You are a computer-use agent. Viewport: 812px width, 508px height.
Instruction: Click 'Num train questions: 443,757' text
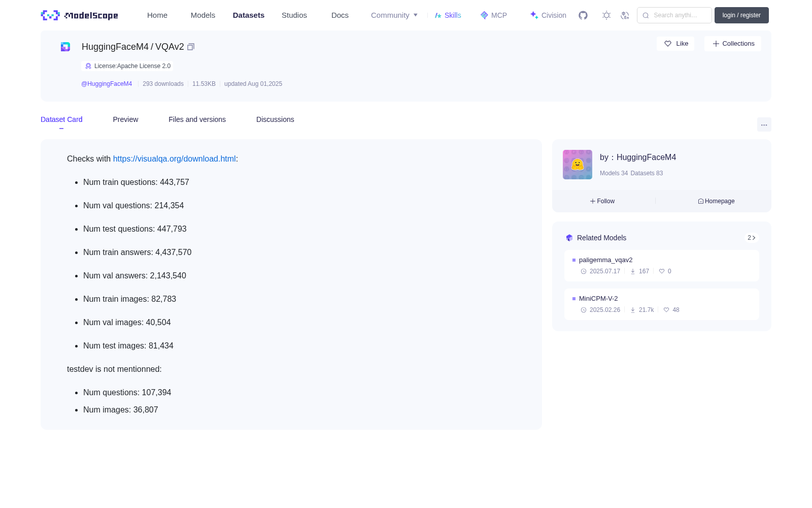136,182
